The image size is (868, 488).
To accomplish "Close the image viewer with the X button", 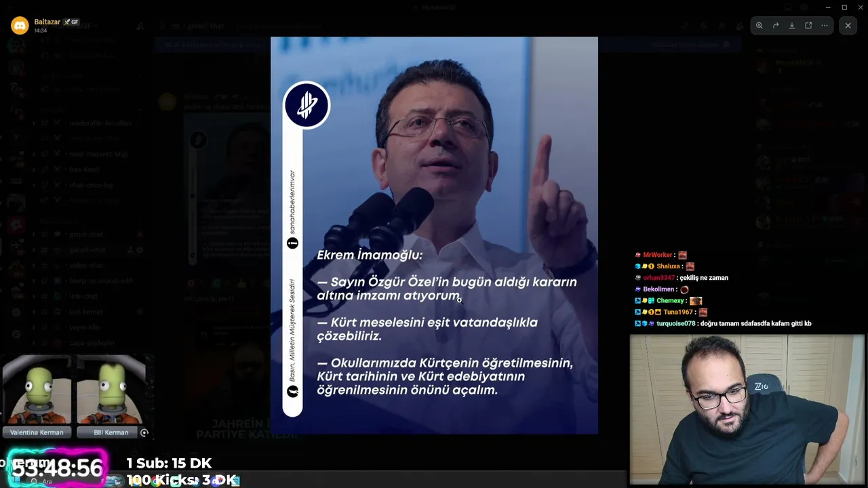I will click(848, 26).
